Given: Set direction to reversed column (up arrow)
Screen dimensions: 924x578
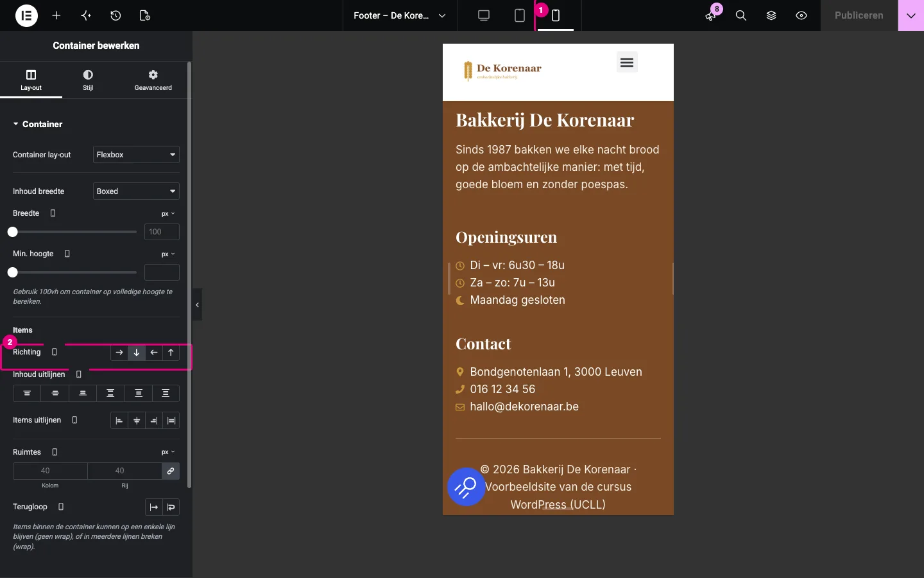Looking at the screenshot, I should click(x=171, y=353).
